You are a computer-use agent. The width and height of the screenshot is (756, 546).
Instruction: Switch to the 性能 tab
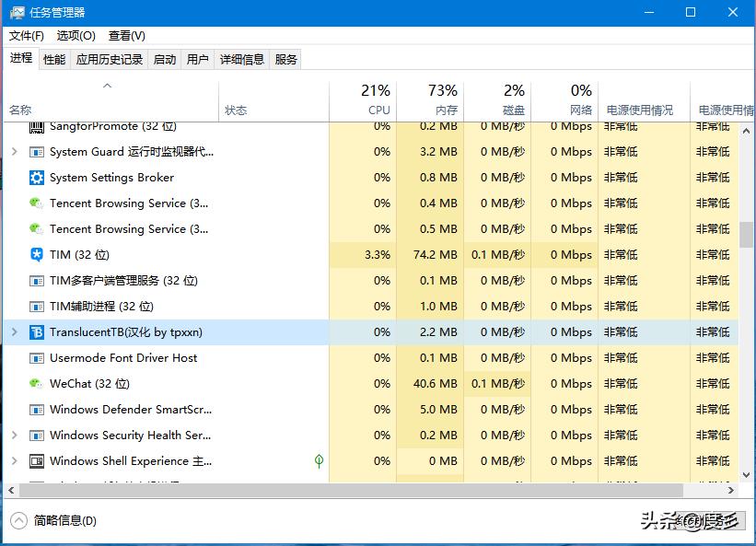pyautogui.click(x=54, y=59)
